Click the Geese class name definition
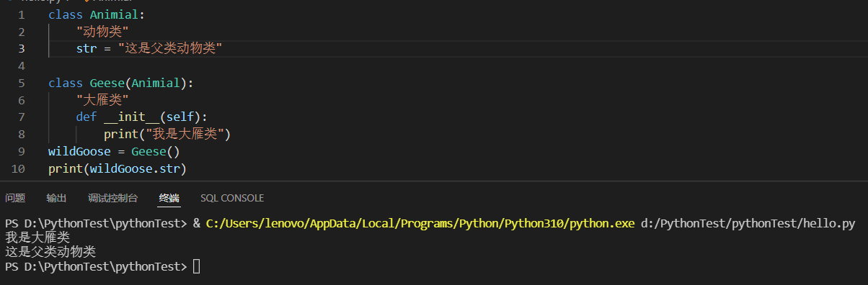 click(x=107, y=83)
